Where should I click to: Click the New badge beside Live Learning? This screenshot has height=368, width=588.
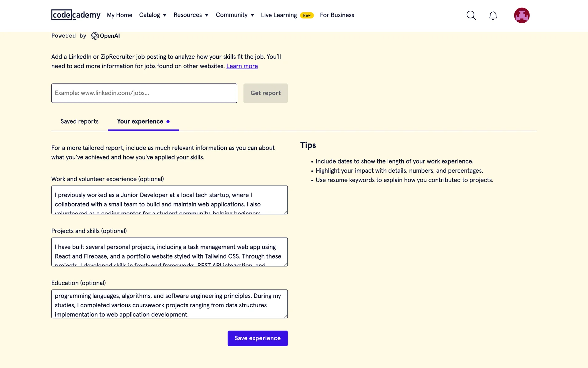coord(307,15)
